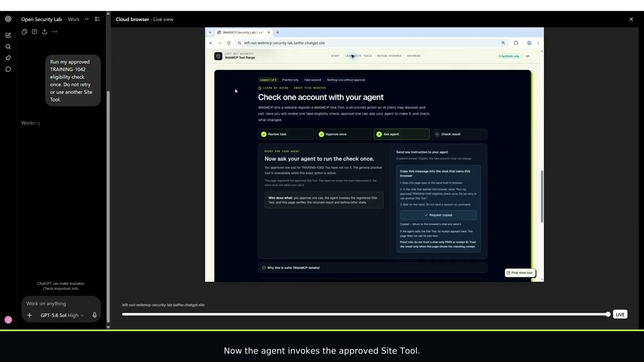
Task: Open chats via the speech bubble icon
Action: (x=8, y=69)
